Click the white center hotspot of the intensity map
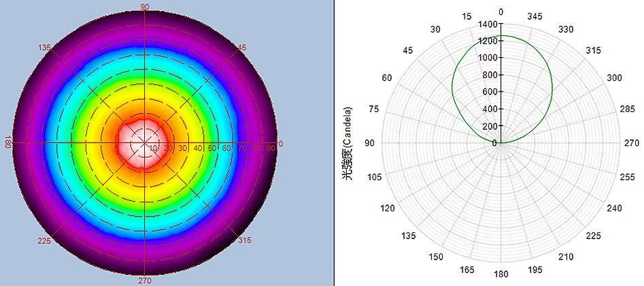The width and height of the screenshot is (644, 286). point(144,142)
